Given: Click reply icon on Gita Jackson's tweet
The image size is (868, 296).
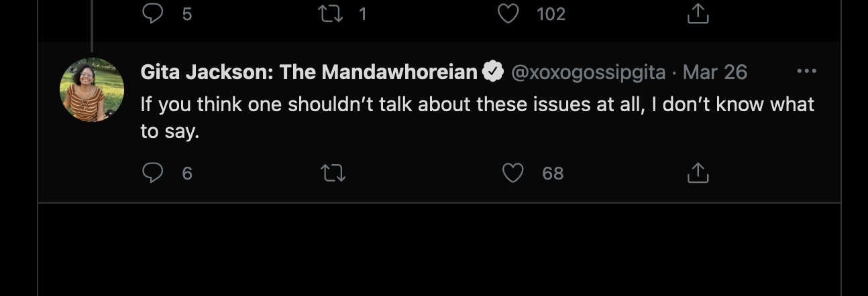Looking at the screenshot, I should click(153, 173).
